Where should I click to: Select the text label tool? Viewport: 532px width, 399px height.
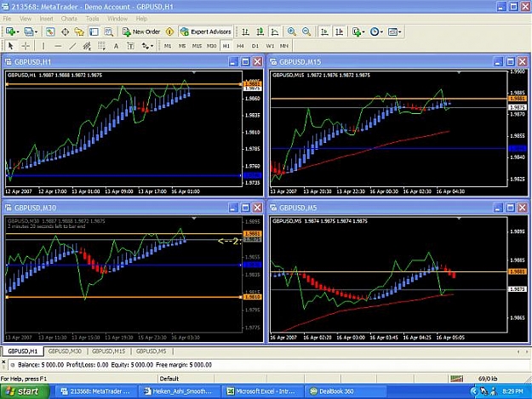pyautogui.click(x=130, y=46)
